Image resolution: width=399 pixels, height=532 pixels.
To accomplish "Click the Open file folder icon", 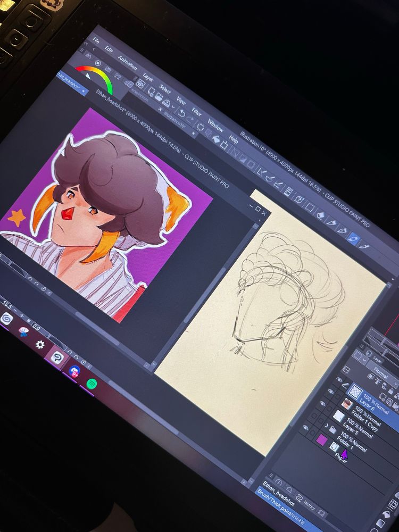I will (x=159, y=97).
